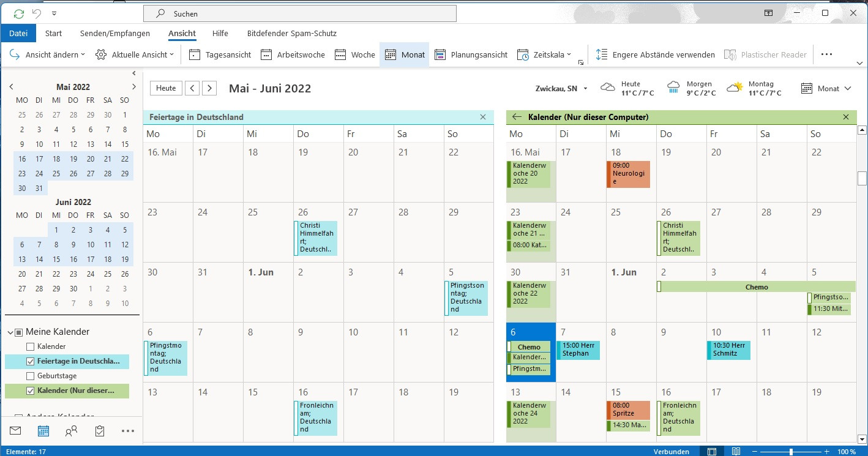Open the Ansicht ändern dropdown
This screenshot has height=456, width=868.
[x=47, y=54]
